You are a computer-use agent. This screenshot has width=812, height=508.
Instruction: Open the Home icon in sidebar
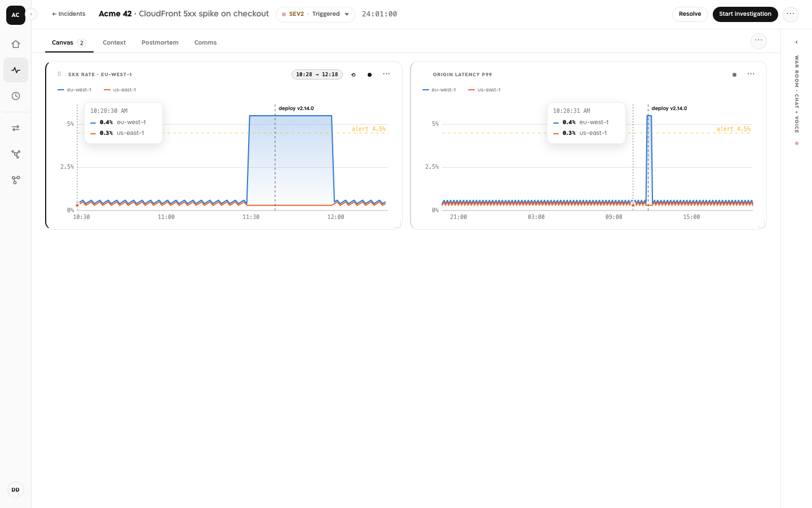click(x=16, y=44)
